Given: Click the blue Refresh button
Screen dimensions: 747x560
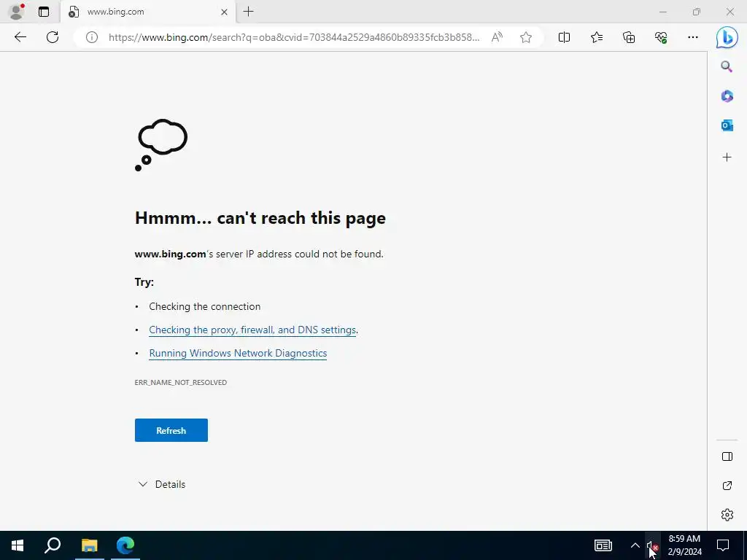Looking at the screenshot, I should coord(171,430).
